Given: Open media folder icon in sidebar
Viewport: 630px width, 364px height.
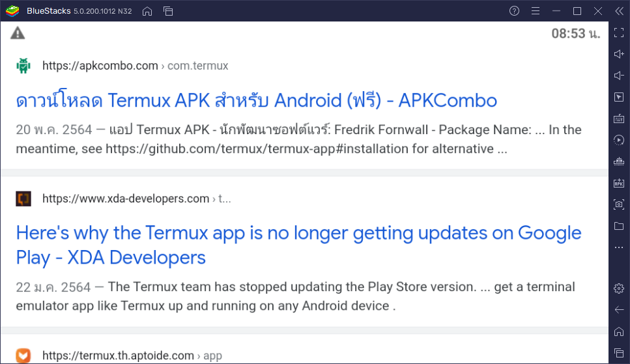Looking at the screenshot, I should coord(619,226).
